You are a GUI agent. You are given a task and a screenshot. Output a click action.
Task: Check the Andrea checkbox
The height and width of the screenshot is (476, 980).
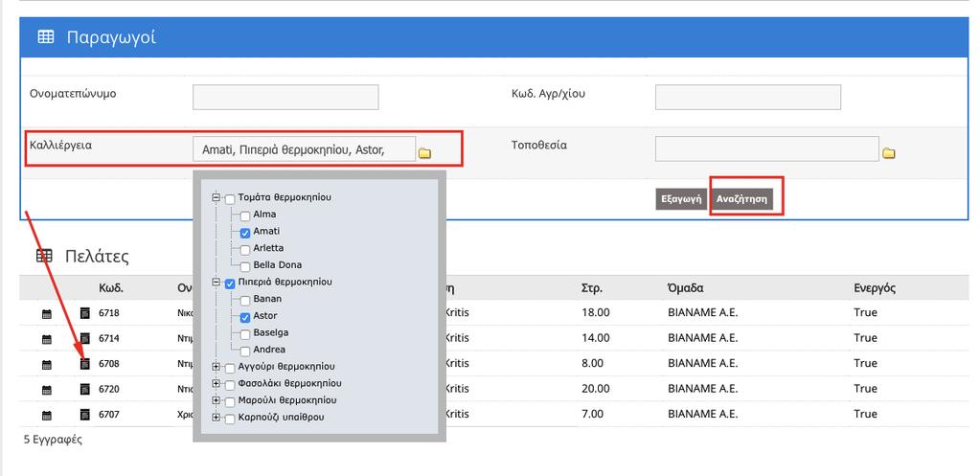[245, 351]
